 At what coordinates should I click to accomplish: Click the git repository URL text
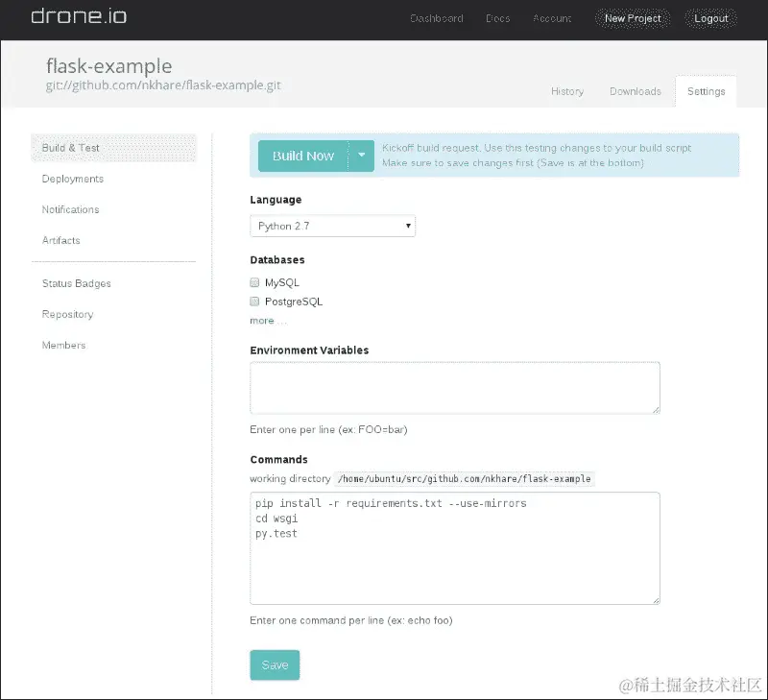pos(163,85)
